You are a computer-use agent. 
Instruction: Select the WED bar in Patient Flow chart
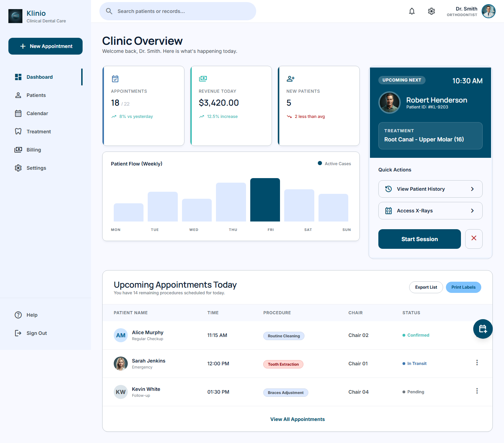pyautogui.click(x=197, y=210)
